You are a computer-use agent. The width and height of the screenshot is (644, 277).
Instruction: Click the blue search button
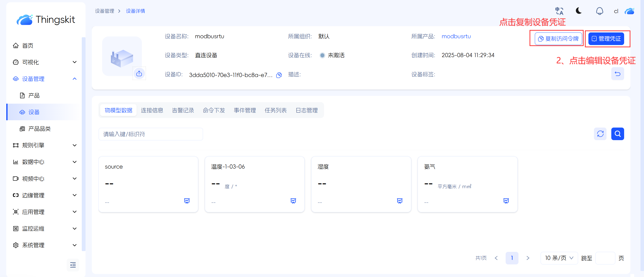tap(617, 134)
